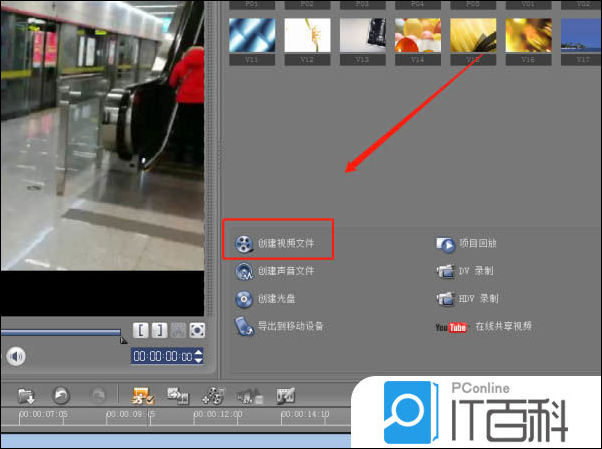
Task: Decrease timecode with the down stepper arrow
Action: pos(198,360)
